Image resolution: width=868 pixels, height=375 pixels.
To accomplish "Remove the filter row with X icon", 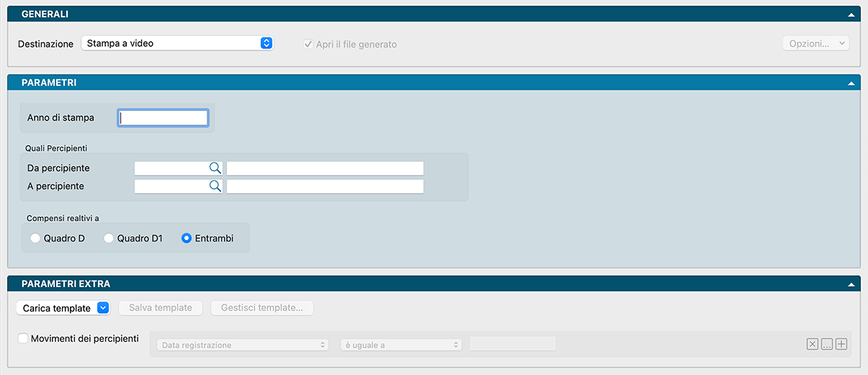I will point(813,345).
